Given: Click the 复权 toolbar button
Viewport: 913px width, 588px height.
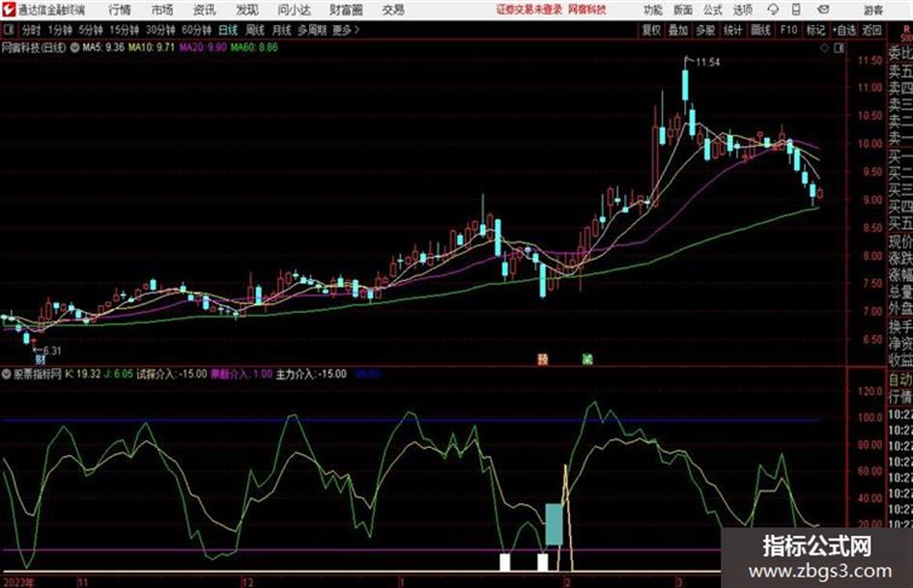Looking at the screenshot, I should (651, 30).
